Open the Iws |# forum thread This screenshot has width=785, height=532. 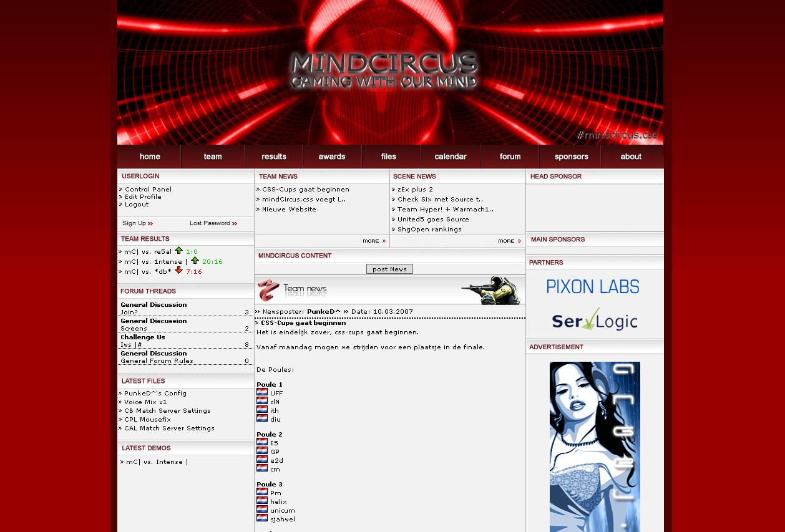132,345
